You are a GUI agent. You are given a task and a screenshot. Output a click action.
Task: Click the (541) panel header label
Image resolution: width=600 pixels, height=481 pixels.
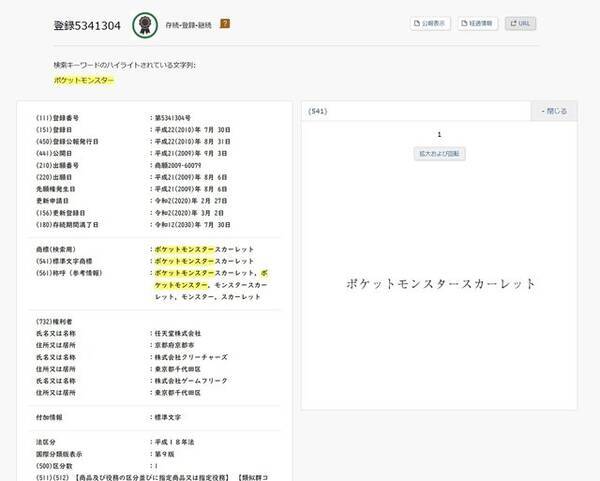point(319,110)
